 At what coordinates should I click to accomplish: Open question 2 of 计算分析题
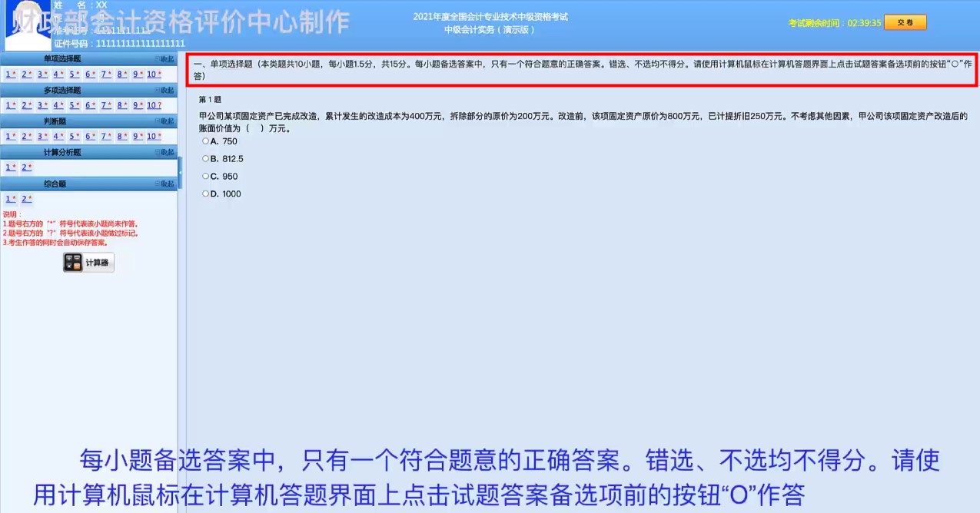click(x=25, y=167)
